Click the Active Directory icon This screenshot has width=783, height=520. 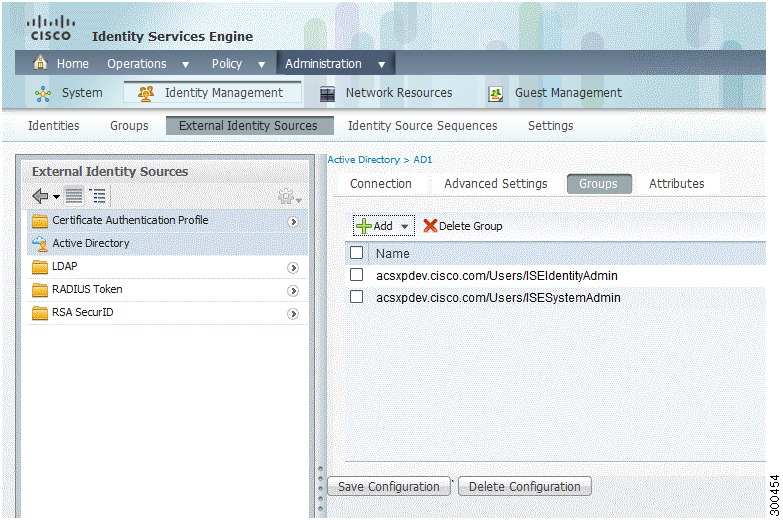point(40,243)
